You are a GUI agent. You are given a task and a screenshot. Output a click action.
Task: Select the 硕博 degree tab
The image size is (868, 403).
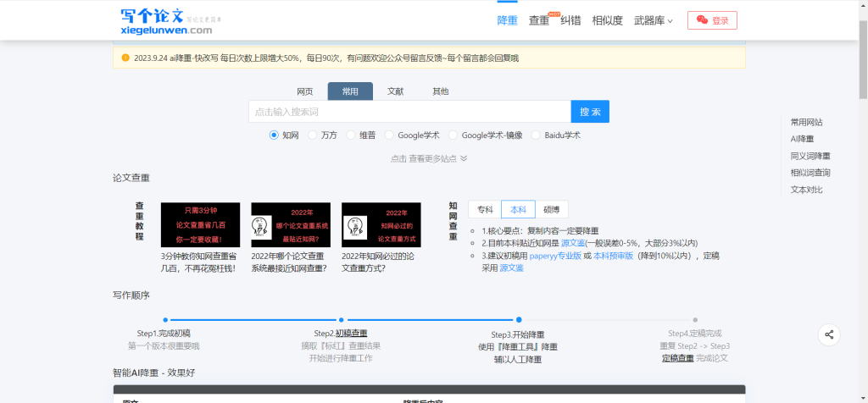(x=551, y=210)
